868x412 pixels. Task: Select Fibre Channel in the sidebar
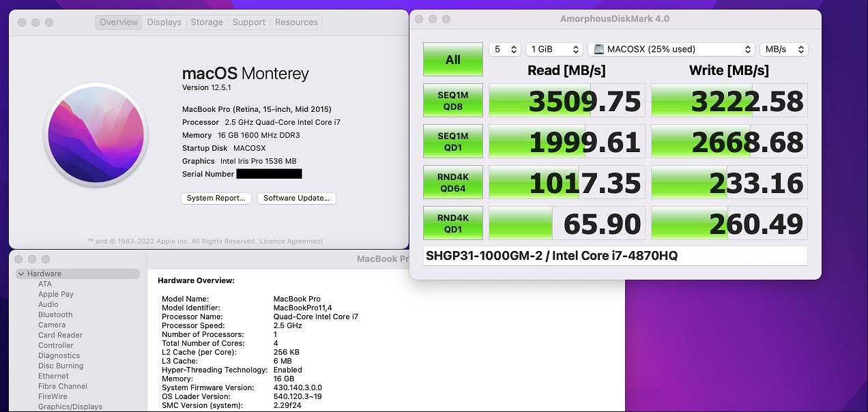click(x=63, y=386)
